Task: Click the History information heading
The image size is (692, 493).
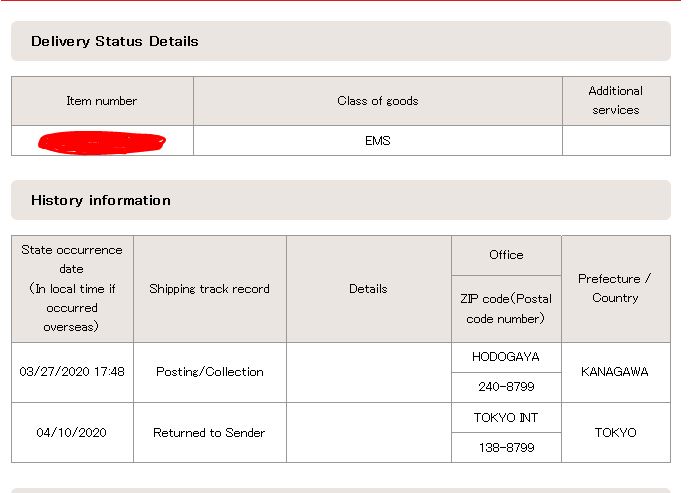Action: 101,200
